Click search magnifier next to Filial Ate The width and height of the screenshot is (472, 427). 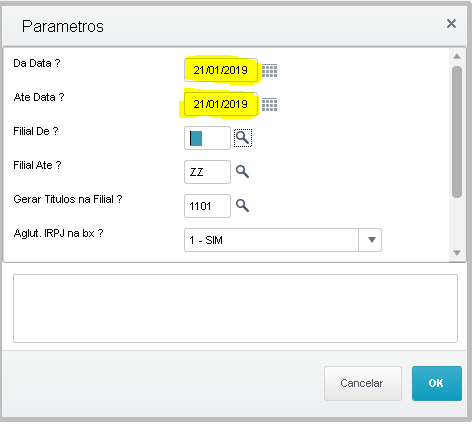click(x=242, y=171)
